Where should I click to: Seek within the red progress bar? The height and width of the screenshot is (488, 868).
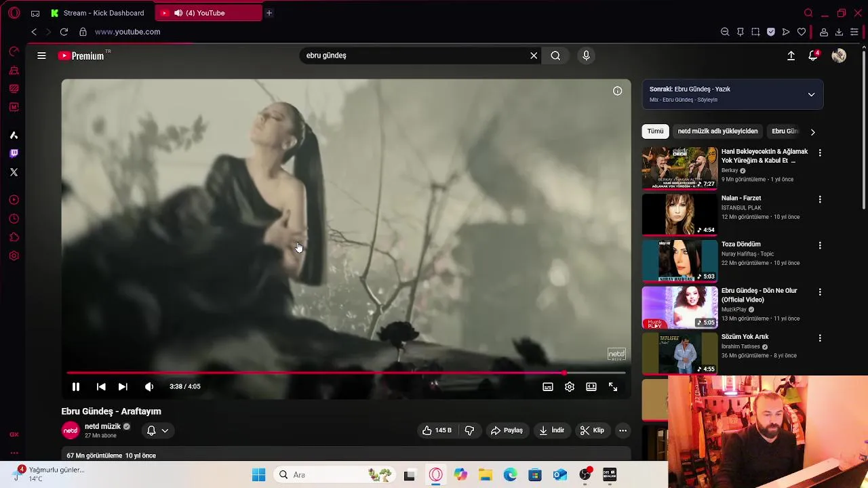click(x=346, y=373)
